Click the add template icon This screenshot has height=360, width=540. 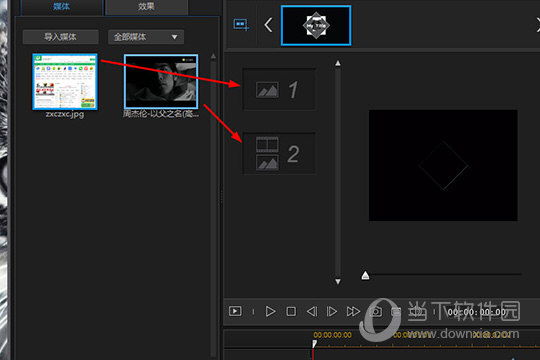click(x=241, y=25)
